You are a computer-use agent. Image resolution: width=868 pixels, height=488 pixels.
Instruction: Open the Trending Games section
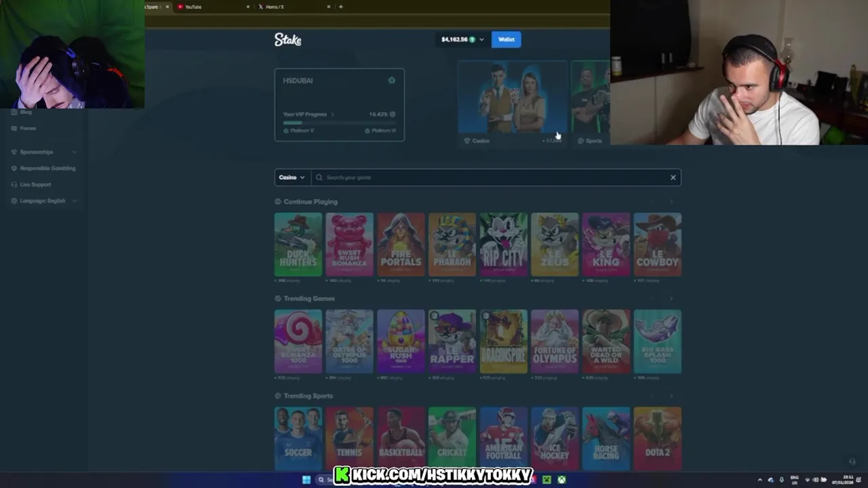(309, 298)
